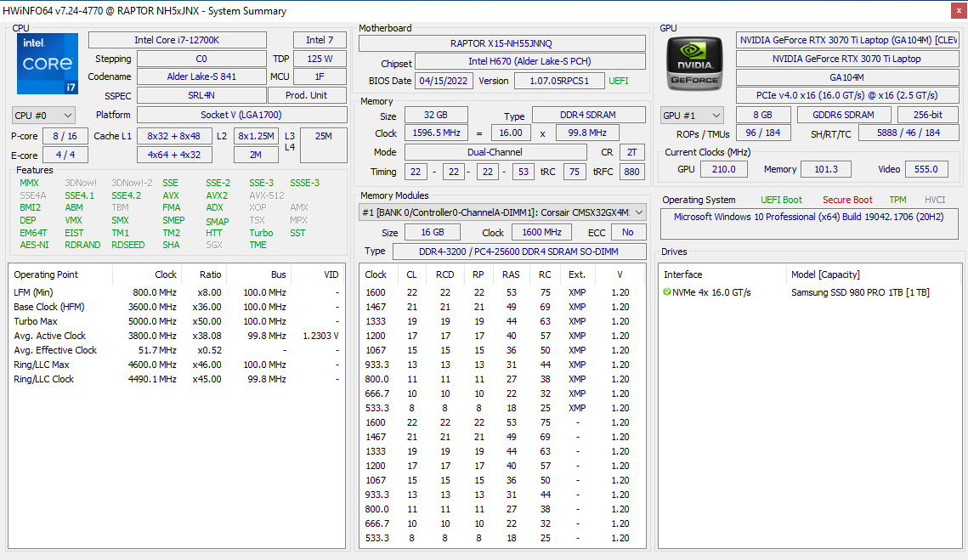Click the DDR4 SDRAM memory type field
This screenshot has height=560, width=968.
click(588, 115)
